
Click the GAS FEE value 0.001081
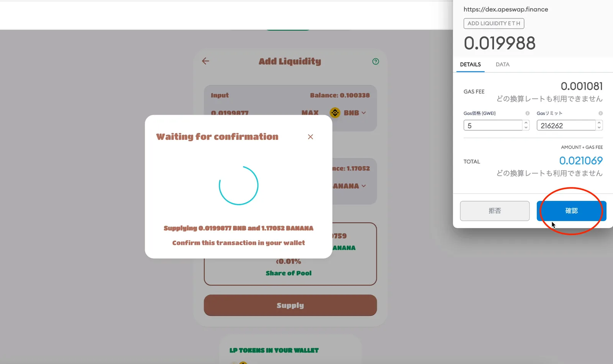[x=582, y=86]
